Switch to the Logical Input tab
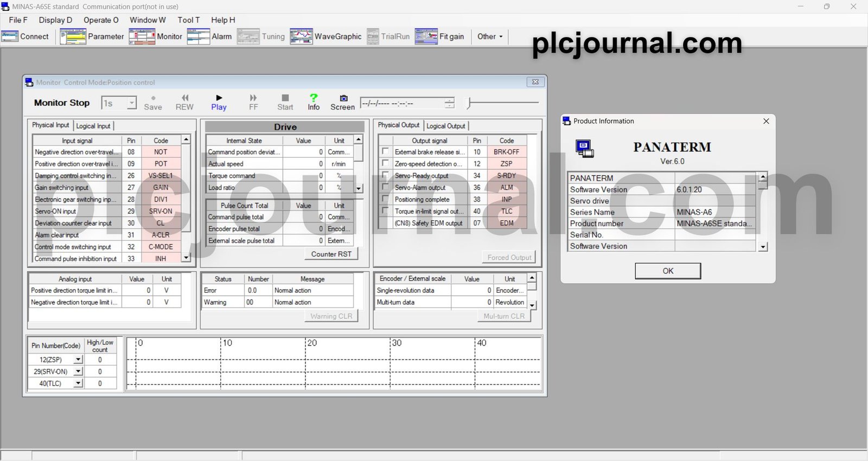This screenshot has height=461, width=868. click(93, 126)
